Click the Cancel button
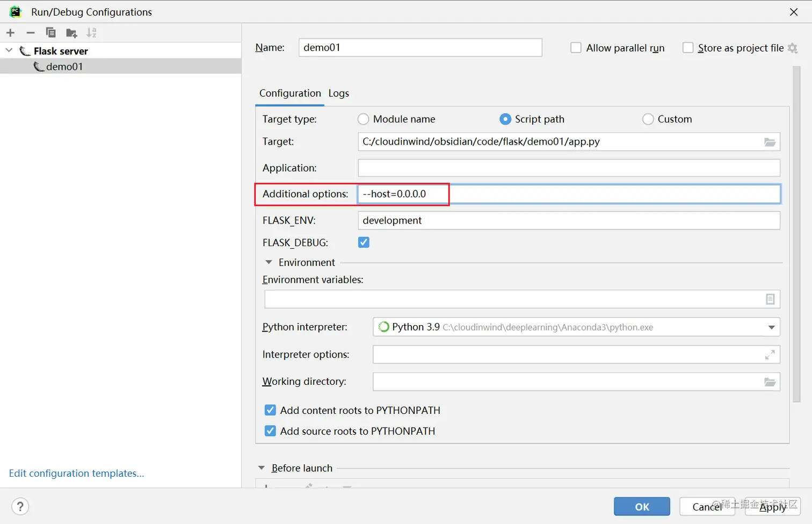Image resolution: width=812 pixels, height=524 pixels. (x=707, y=506)
